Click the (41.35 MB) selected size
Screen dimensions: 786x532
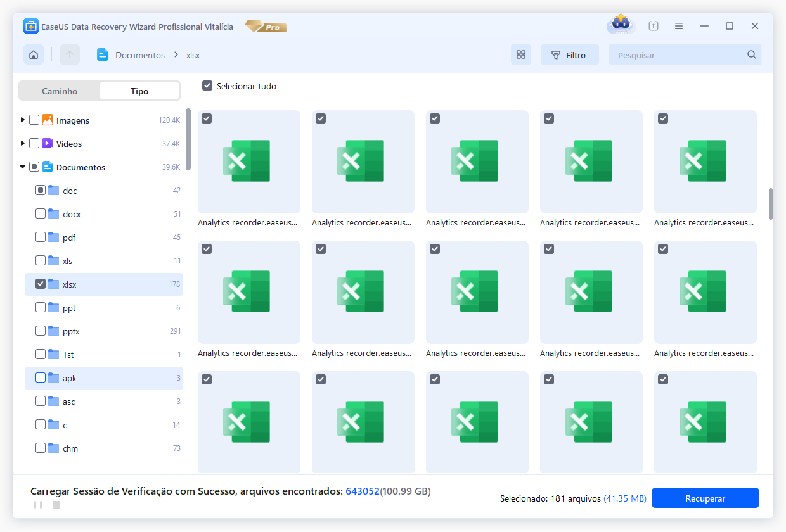625,498
